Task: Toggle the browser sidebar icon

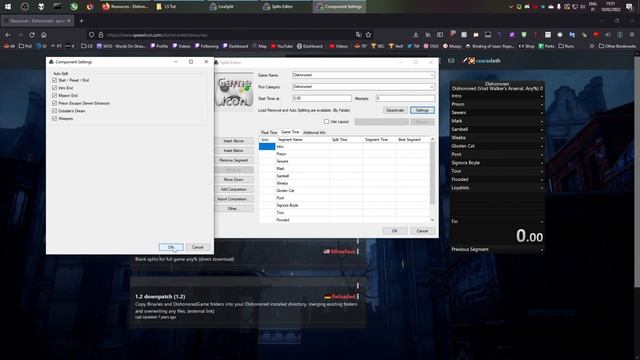Action: point(440,35)
